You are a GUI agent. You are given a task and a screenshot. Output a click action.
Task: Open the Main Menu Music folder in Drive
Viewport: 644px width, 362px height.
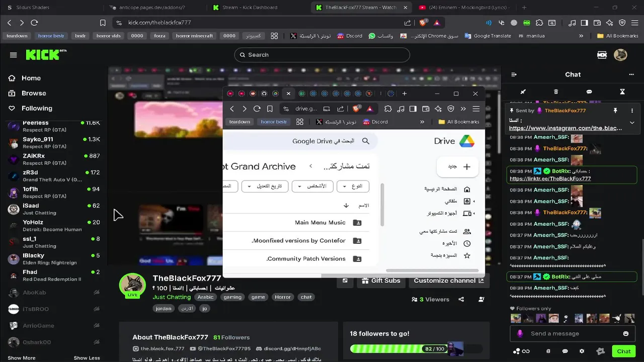tap(296, 223)
